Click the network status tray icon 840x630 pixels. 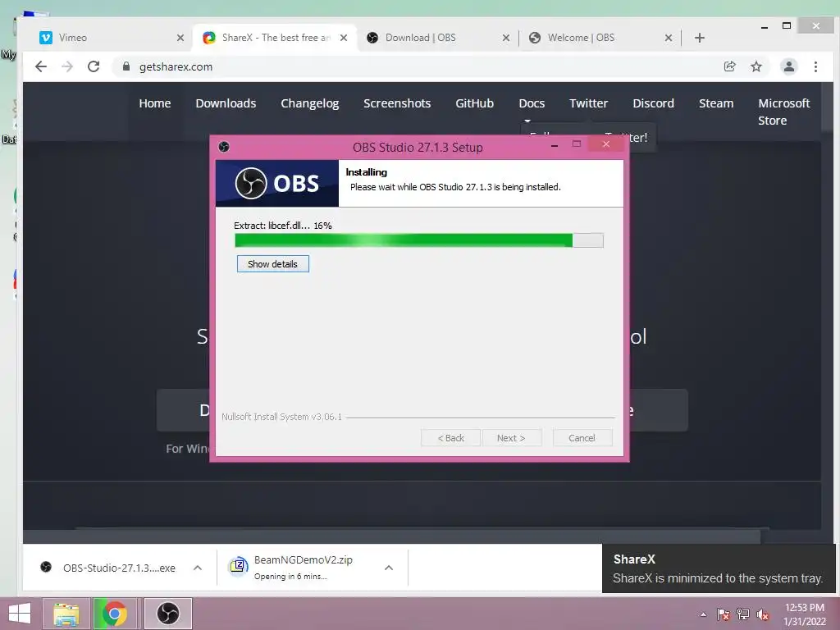click(x=743, y=614)
